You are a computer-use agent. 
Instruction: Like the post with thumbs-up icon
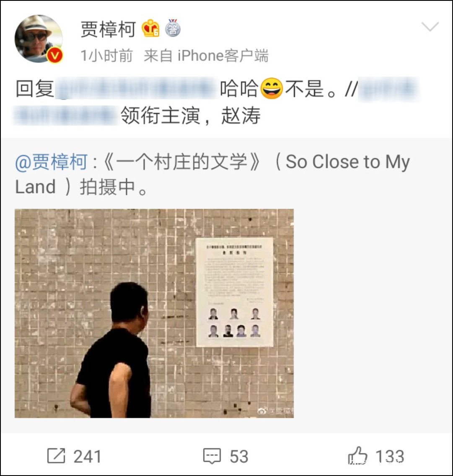point(357,455)
